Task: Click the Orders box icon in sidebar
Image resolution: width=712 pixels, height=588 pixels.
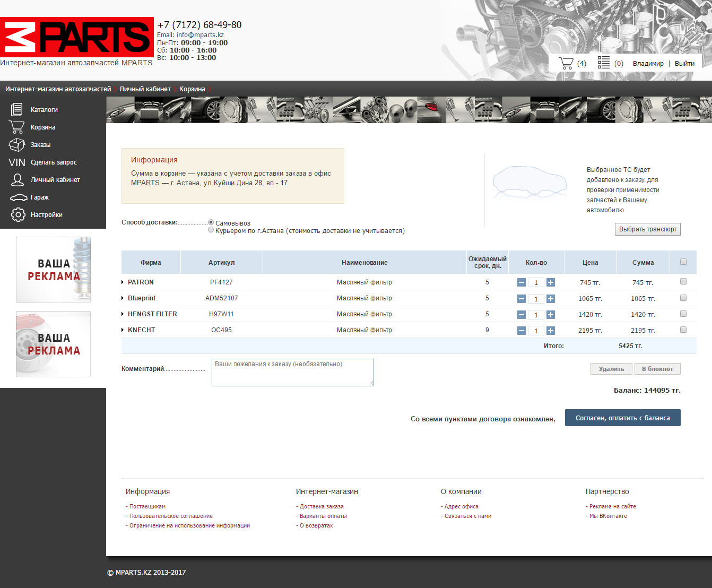Action: pos(17,144)
